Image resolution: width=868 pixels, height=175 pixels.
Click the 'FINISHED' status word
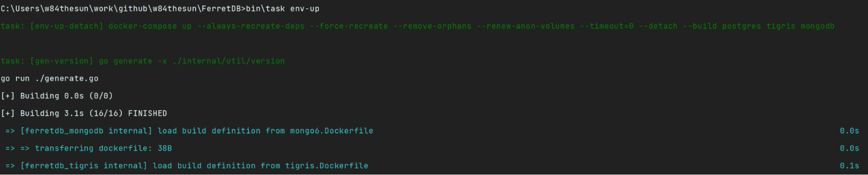point(147,113)
